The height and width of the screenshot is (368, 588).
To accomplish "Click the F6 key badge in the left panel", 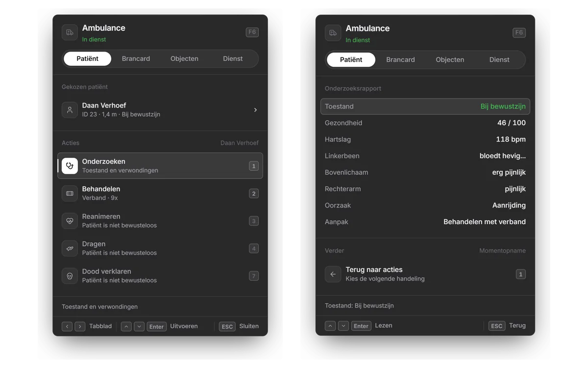I will [x=252, y=32].
